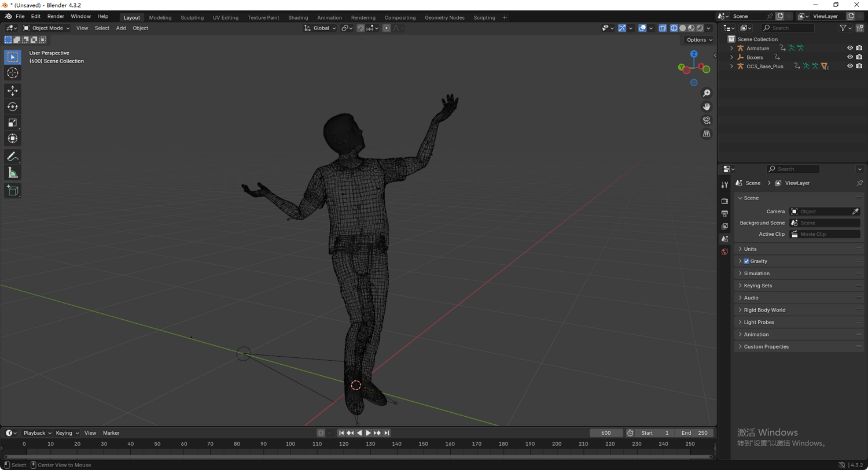868x470 pixels.
Task: Play the animation in reverse
Action: (359, 433)
